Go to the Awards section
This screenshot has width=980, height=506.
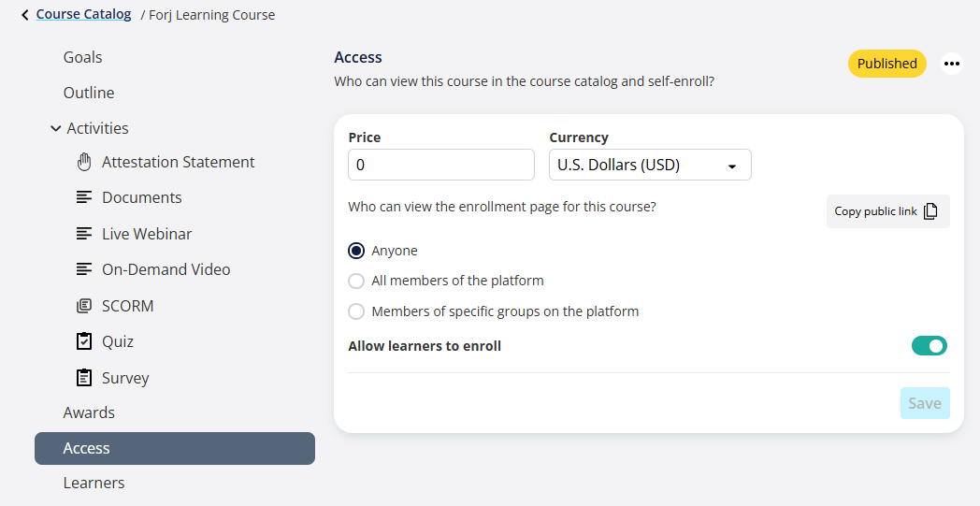coord(89,412)
